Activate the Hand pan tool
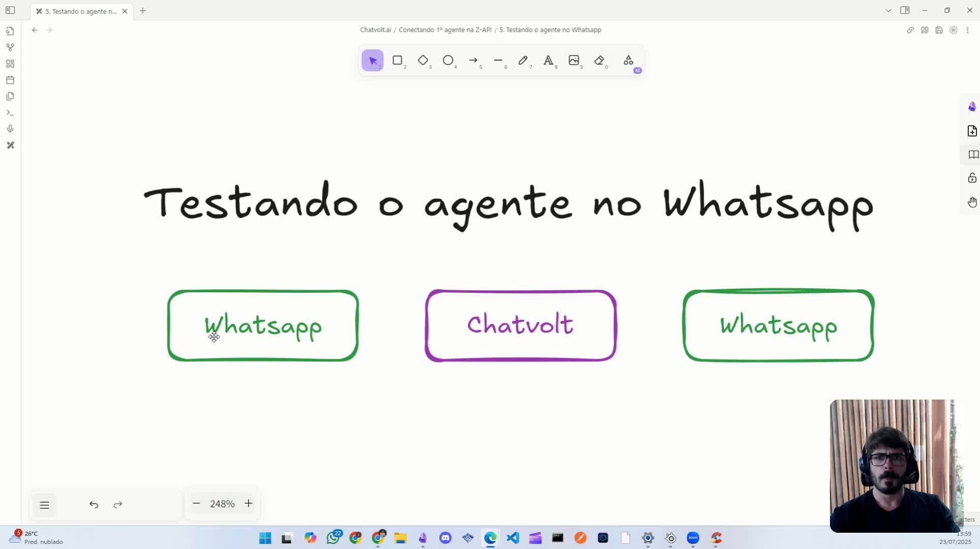 (972, 202)
